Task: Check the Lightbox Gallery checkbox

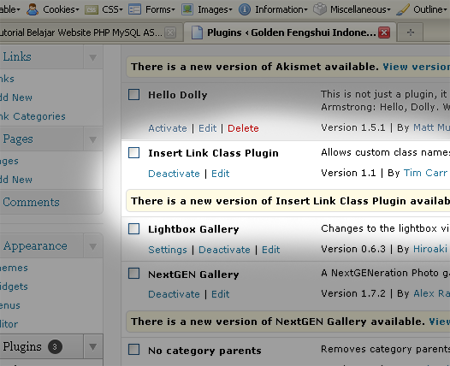Action: point(134,229)
